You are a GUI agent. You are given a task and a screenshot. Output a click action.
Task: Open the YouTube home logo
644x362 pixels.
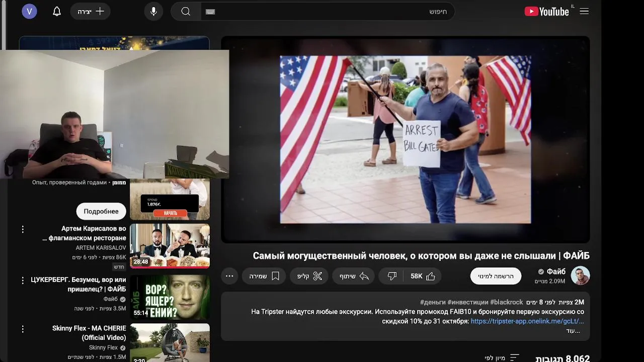pos(546,11)
